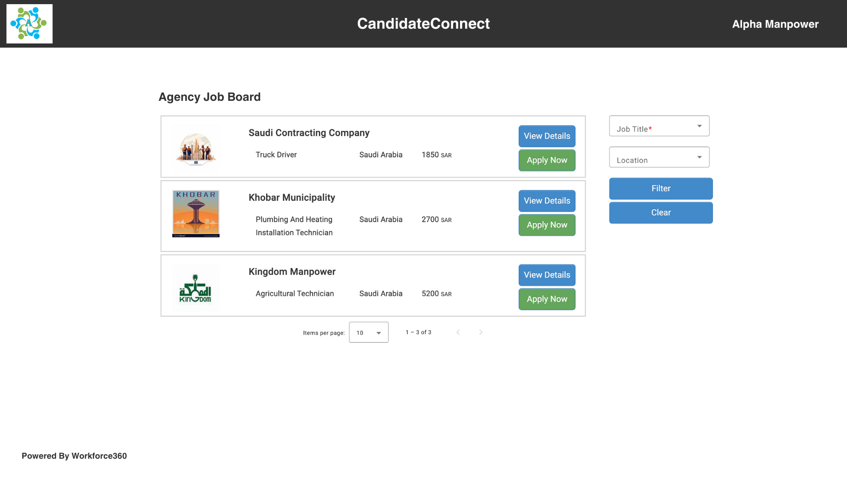Click the previous page arrow

click(458, 332)
